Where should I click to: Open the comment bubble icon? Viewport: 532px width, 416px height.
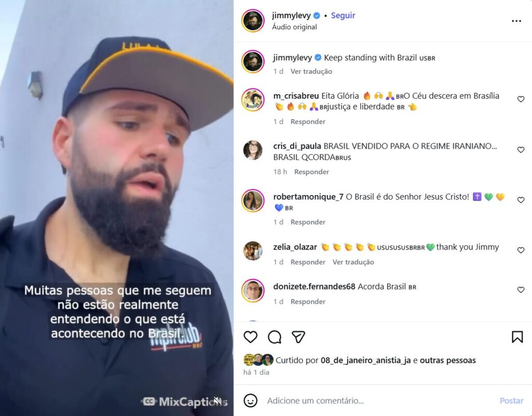(274, 337)
